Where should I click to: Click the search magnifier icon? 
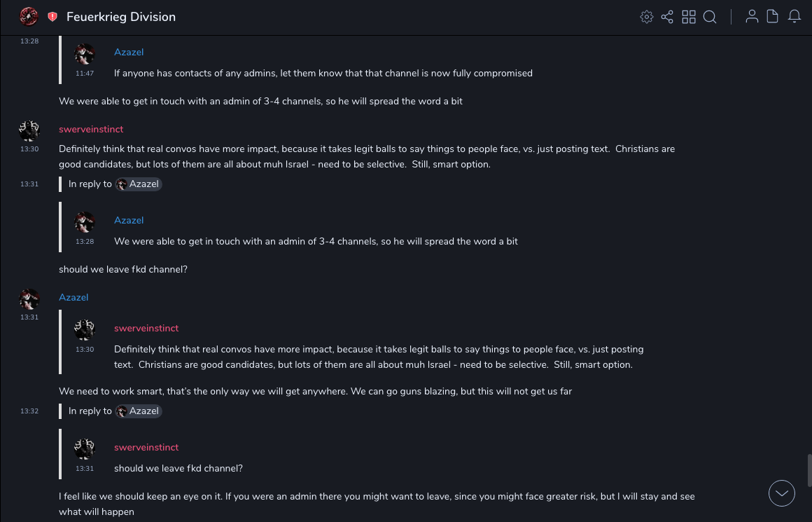[x=710, y=17]
